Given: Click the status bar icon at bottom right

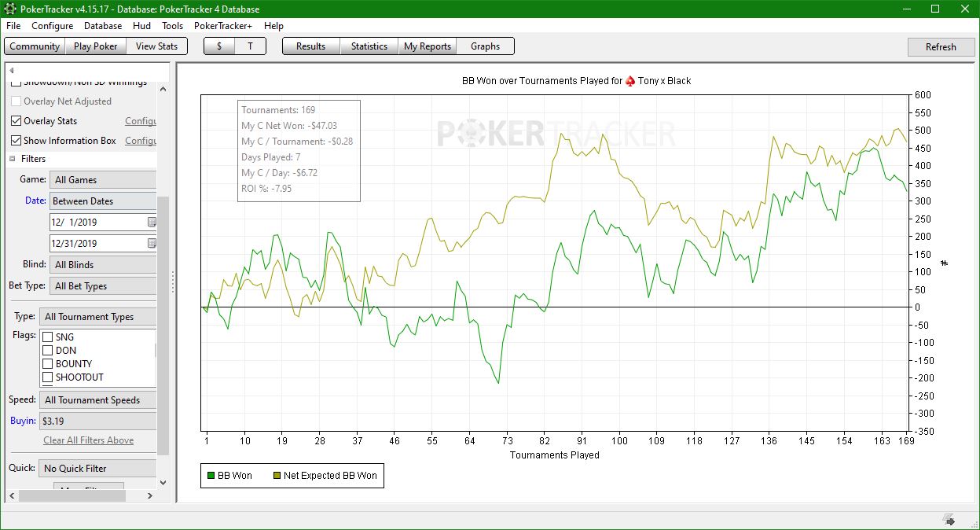Looking at the screenshot, I should coord(949,520).
